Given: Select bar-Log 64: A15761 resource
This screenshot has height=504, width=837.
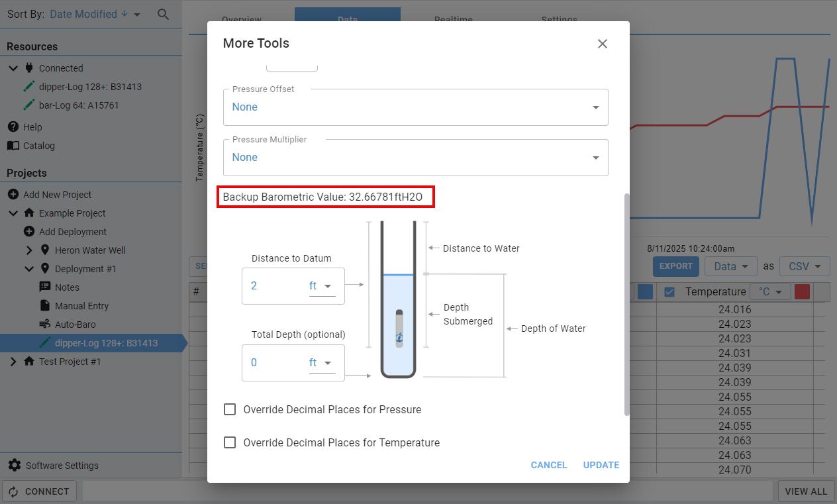Looking at the screenshot, I should point(79,105).
